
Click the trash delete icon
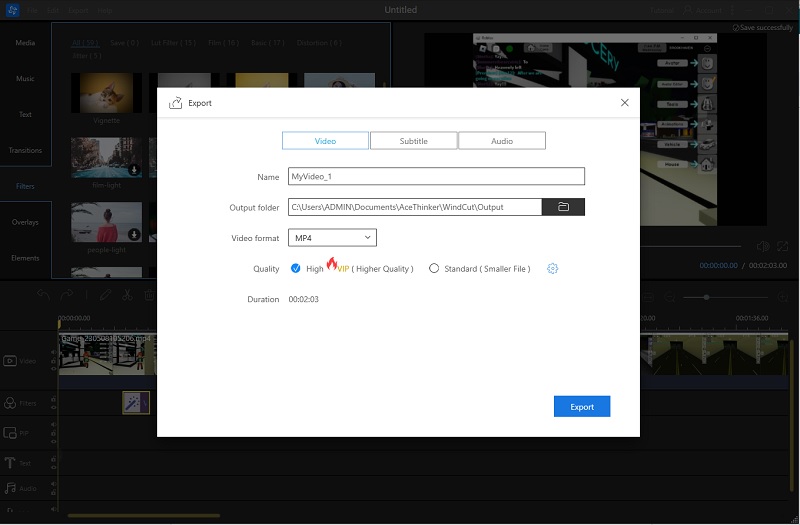click(x=149, y=295)
